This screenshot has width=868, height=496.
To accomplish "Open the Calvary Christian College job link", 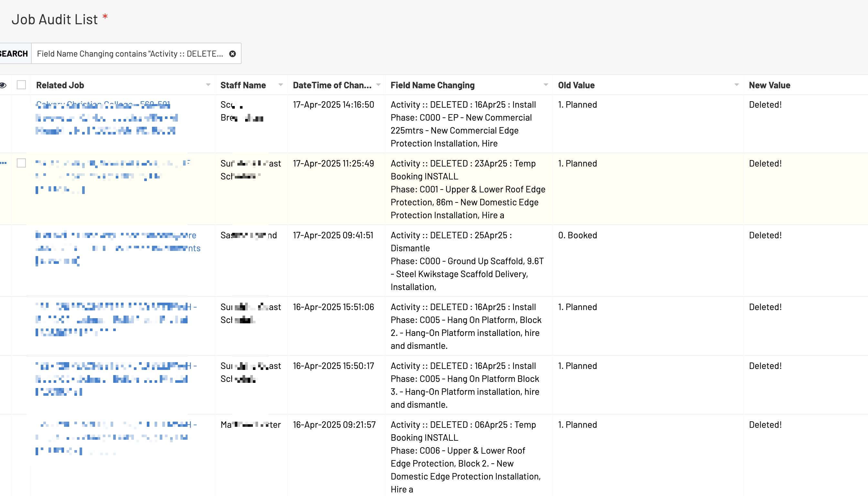I will click(103, 105).
